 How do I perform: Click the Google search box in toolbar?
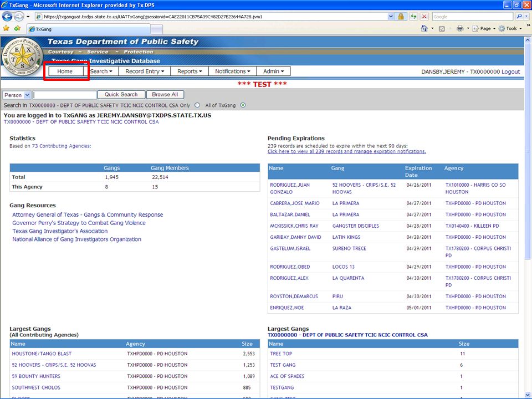[472, 16]
